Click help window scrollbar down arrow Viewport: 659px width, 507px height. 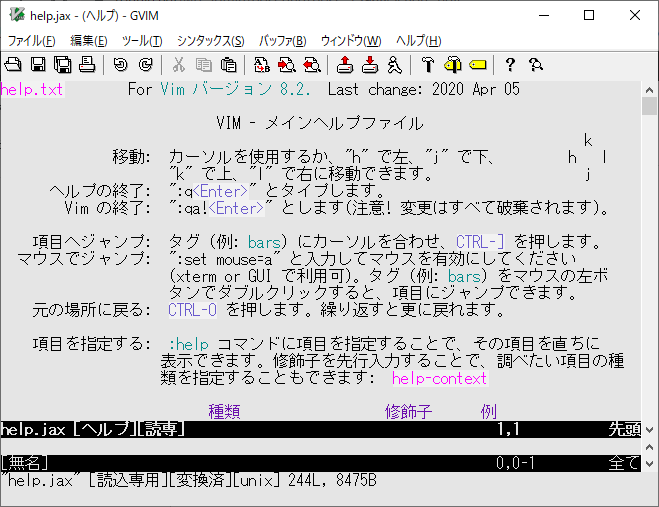649,430
